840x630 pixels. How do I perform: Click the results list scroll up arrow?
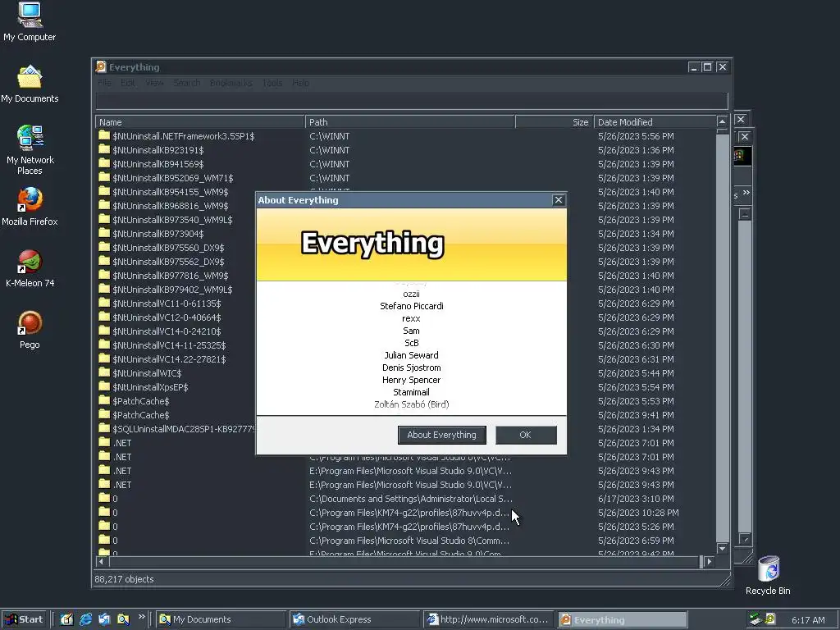(722, 121)
